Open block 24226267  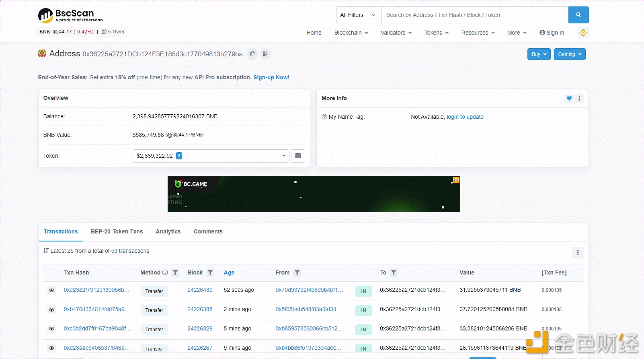200,348
